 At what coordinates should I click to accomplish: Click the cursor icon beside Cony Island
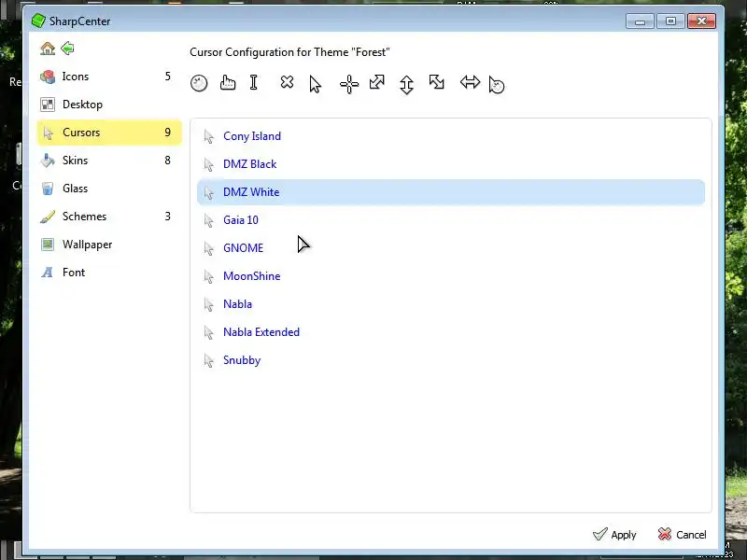pos(208,136)
